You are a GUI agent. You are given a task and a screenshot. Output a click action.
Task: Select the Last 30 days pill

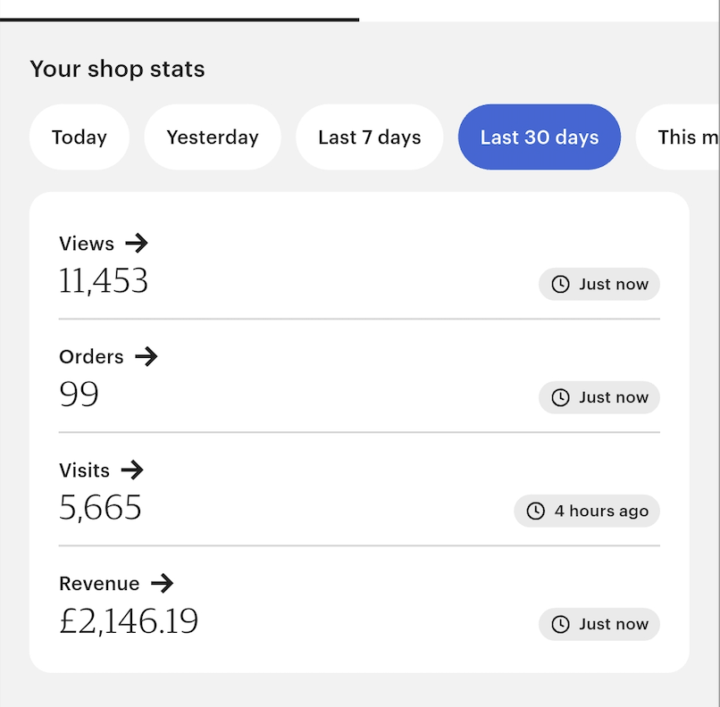[x=539, y=137]
